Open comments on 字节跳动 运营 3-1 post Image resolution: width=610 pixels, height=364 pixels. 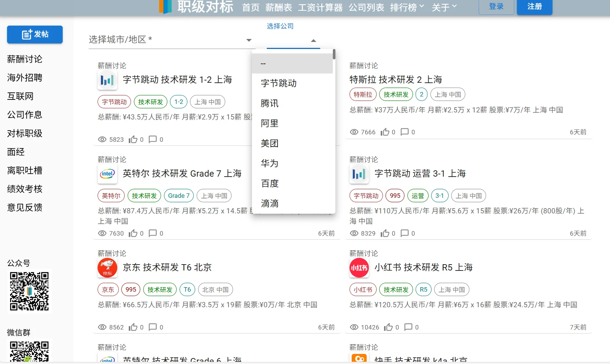pyautogui.click(x=404, y=233)
